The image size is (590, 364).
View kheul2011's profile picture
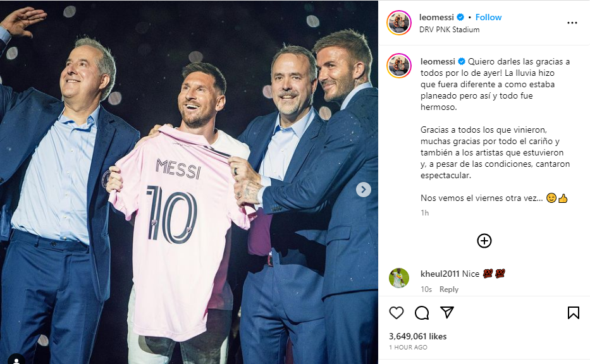coord(399,278)
